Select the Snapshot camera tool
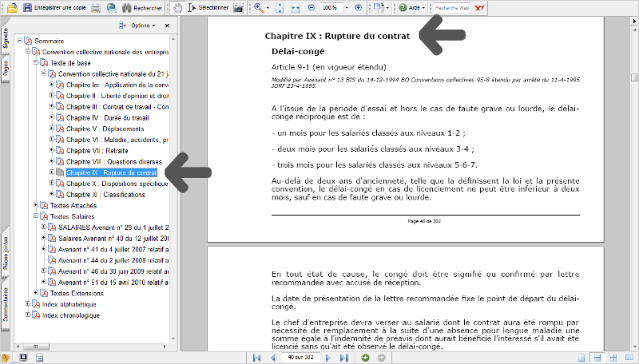639x364 pixels. 238,7
